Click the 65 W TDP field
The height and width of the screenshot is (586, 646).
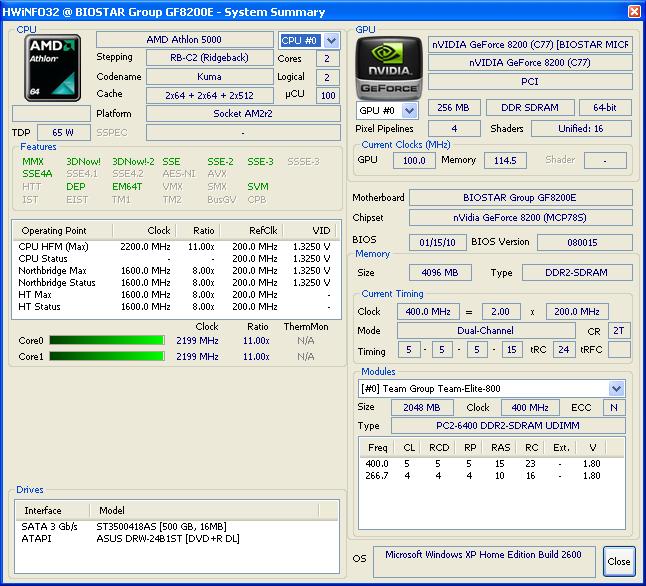(63, 132)
